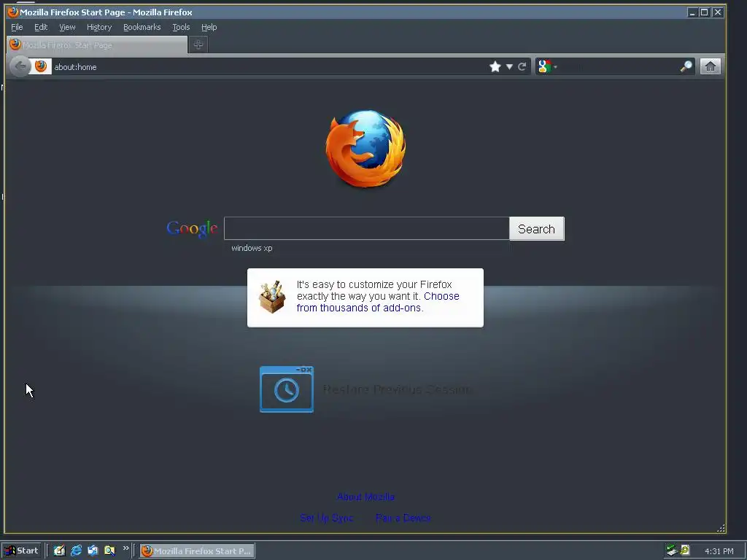Reload the page with the refresh icon
747x560 pixels.
tap(522, 66)
